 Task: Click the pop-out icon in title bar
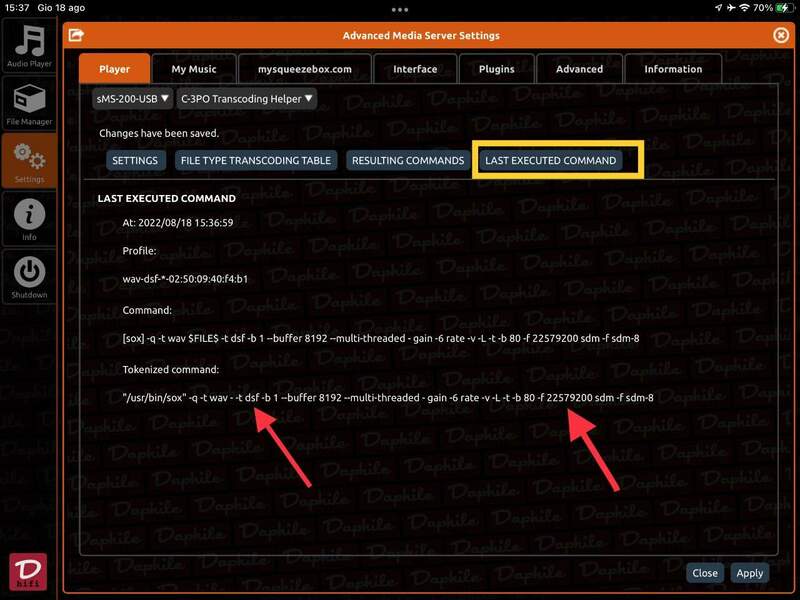click(76, 36)
